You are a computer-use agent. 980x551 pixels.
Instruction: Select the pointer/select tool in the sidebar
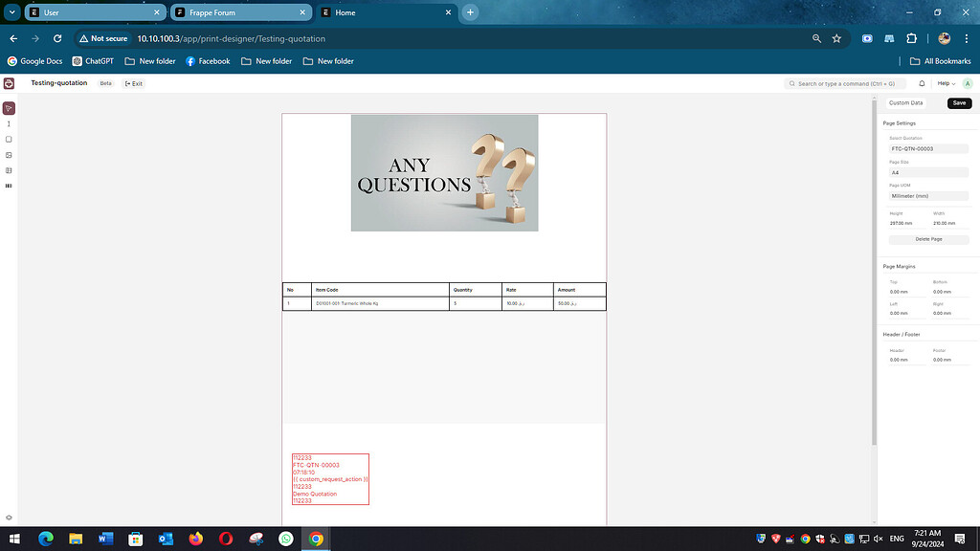click(x=9, y=108)
